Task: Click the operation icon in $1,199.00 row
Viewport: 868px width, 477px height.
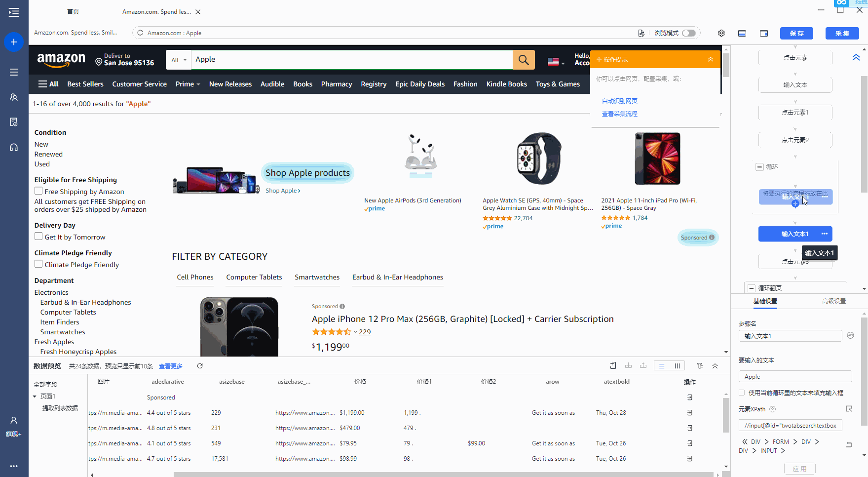Action: [689, 413]
